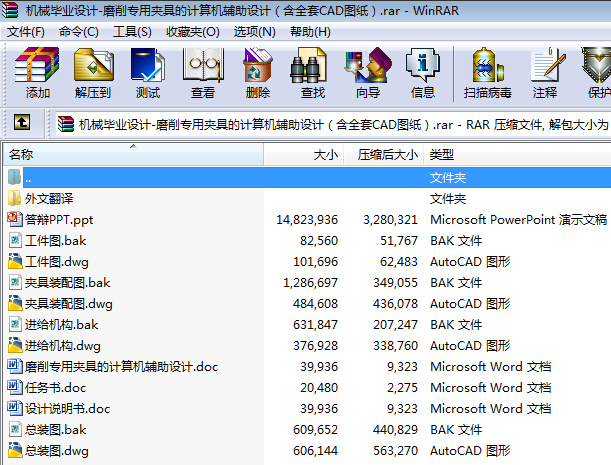Screen dimensions: 611x465
Task: Click the AutoCAD icon of 工件图.dwg
Action: pos(15,261)
